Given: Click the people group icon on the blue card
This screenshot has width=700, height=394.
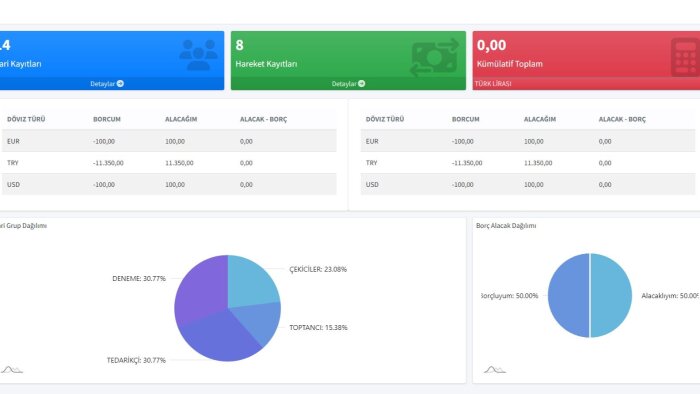Looking at the screenshot, I should [199, 54].
